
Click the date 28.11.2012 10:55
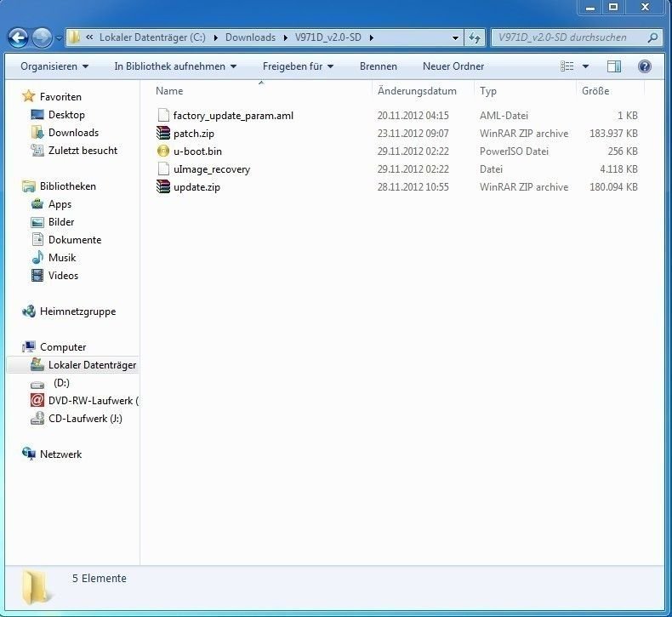(x=413, y=187)
